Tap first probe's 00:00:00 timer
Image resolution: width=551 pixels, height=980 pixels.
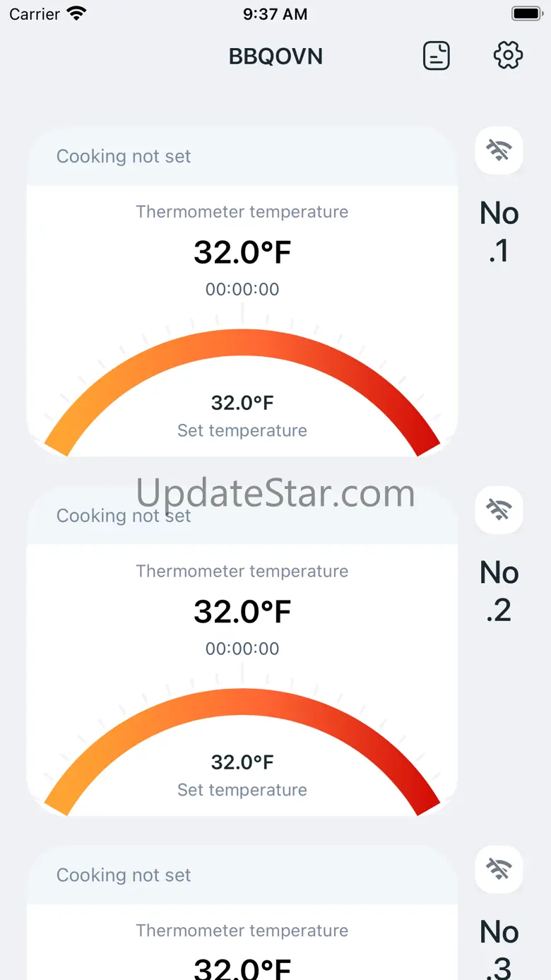[242, 289]
